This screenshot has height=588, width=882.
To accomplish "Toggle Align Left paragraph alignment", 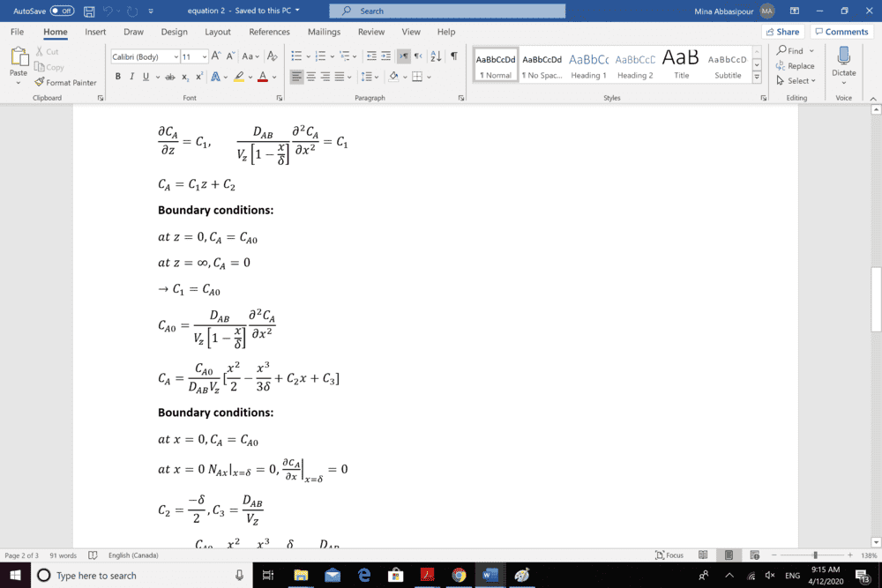I will point(296,77).
